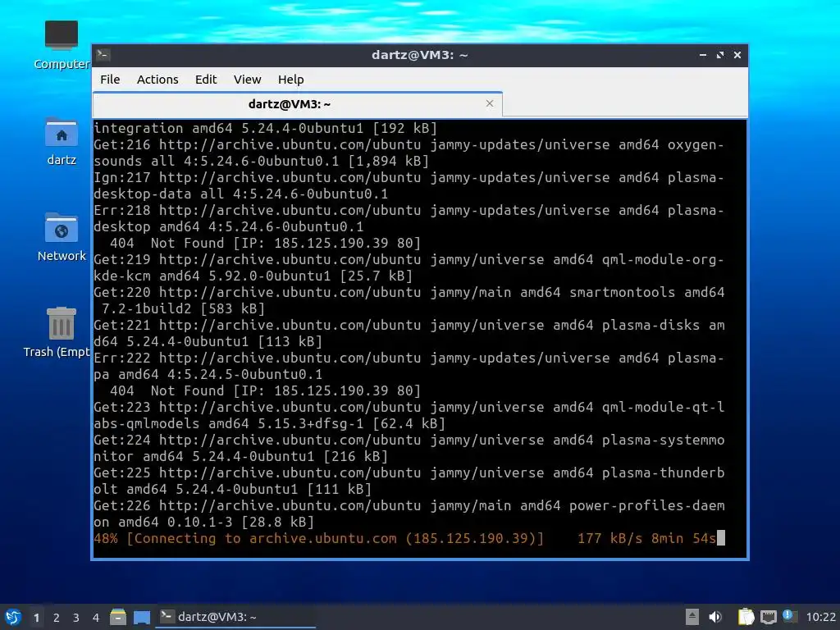Open the Lubuntu application menu
Viewport: 840px width, 630px height.
coord(13,617)
